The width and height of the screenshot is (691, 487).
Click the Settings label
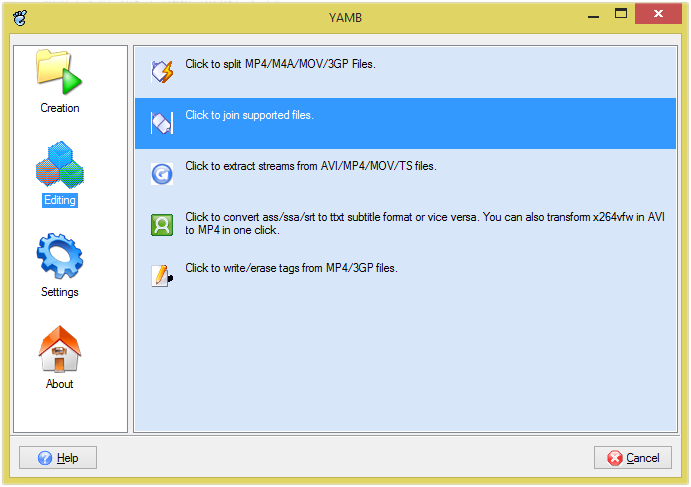[60, 292]
